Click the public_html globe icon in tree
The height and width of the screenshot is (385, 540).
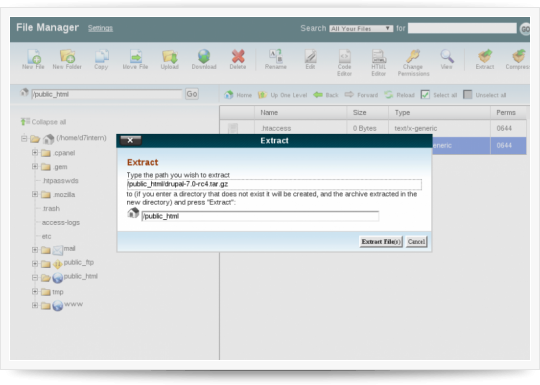tap(58, 278)
